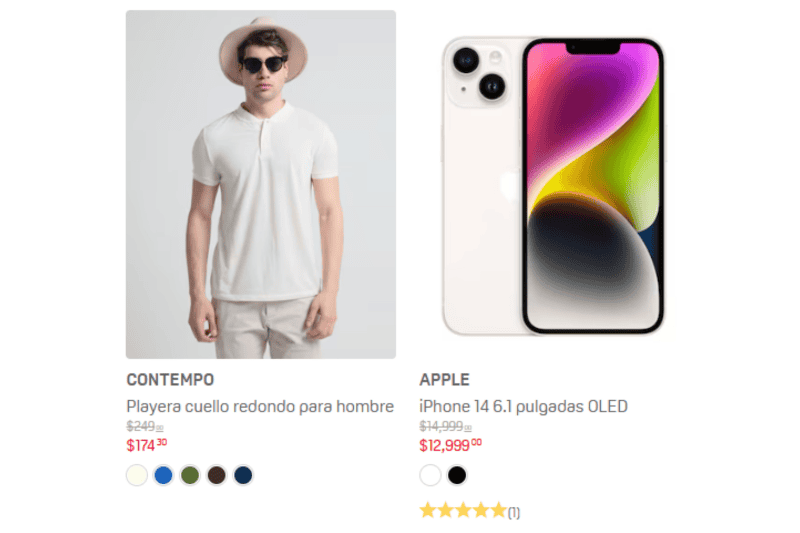
Task: Choose the olive green shirt color
Action: coord(190,475)
